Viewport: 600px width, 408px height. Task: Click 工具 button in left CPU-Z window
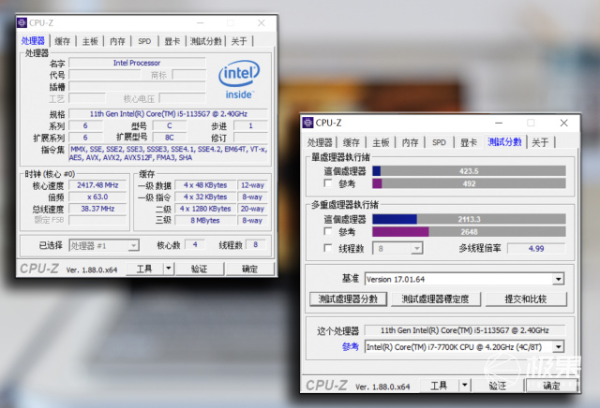[x=145, y=269]
